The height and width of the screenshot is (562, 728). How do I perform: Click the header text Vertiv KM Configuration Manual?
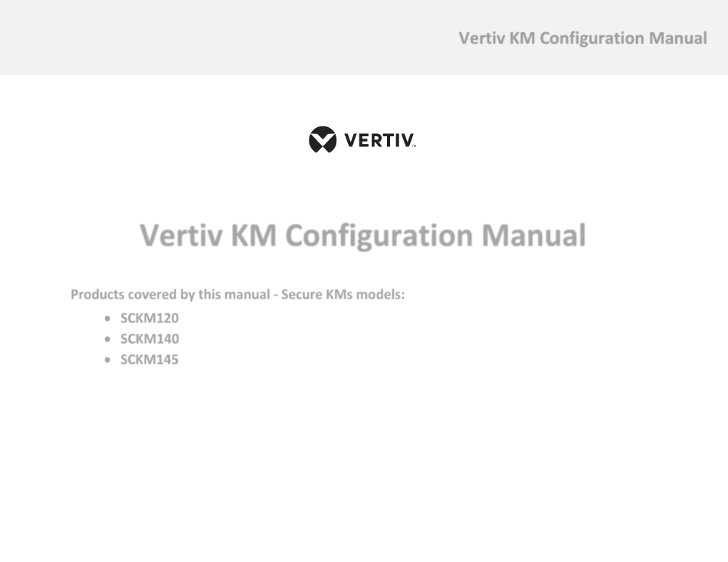[582, 38]
